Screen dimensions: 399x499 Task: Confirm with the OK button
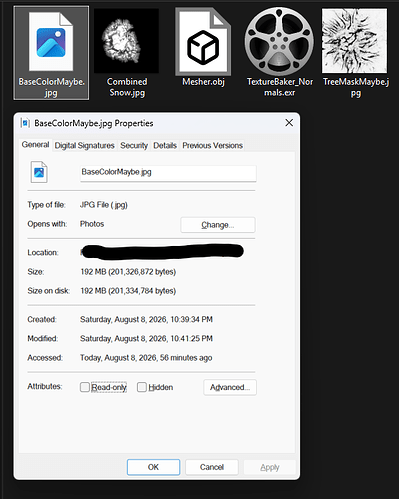[153, 467]
